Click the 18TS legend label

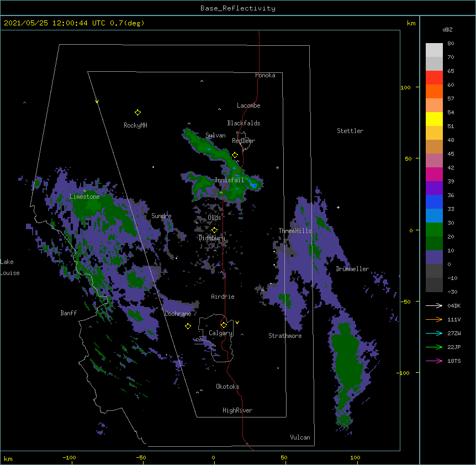pyautogui.click(x=454, y=361)
